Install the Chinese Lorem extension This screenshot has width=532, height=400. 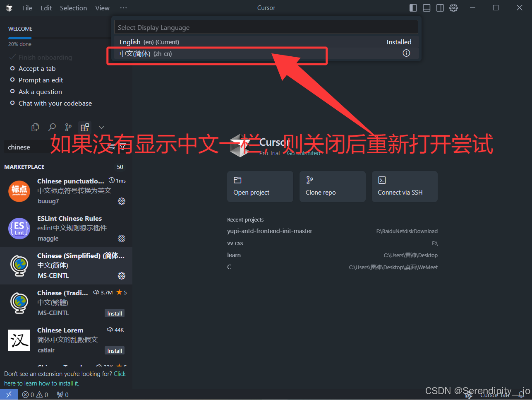115,351
